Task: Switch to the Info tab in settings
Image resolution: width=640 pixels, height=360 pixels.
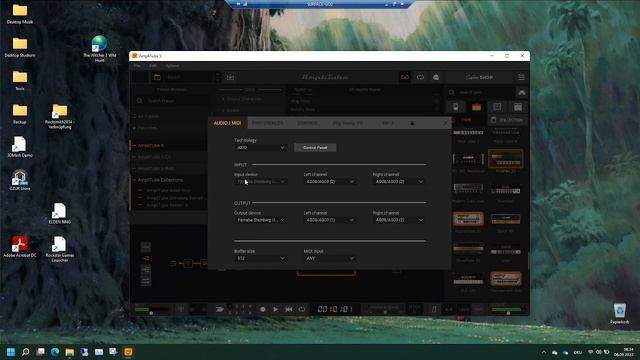Action: (x=387, y=123)
